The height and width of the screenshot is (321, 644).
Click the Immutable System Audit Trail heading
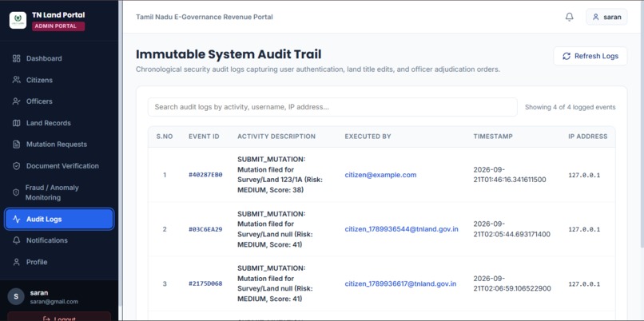pyautogui.click(x=229, y=54)
